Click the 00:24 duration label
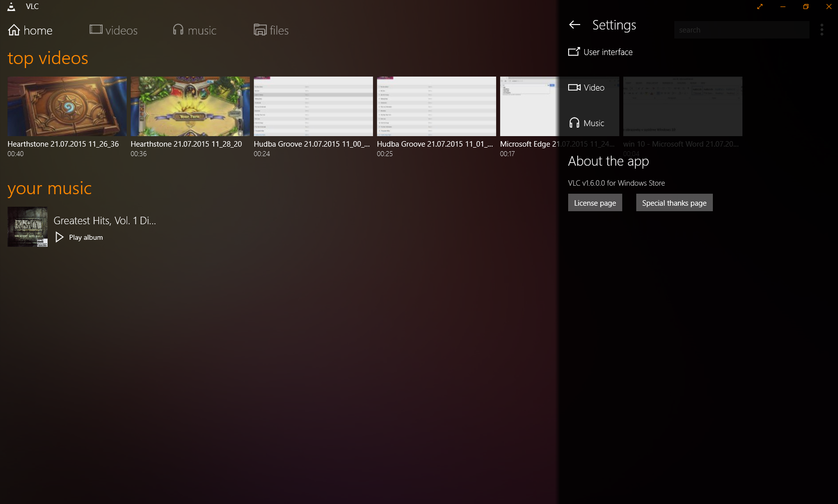 [262, 154]
